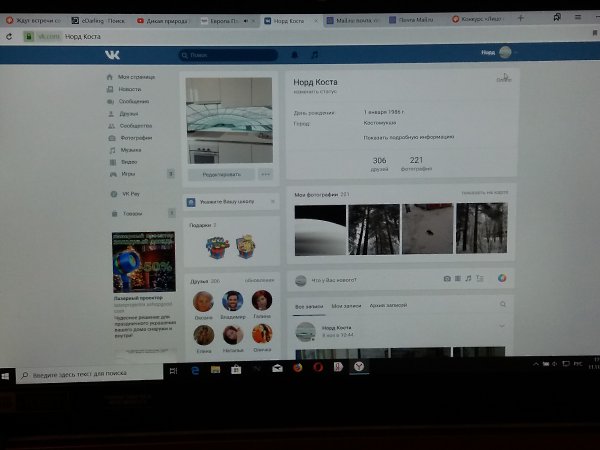The image size is (600, 450).
Task: Expand the post options chevron on wall post
Action: tap(502, 327)
